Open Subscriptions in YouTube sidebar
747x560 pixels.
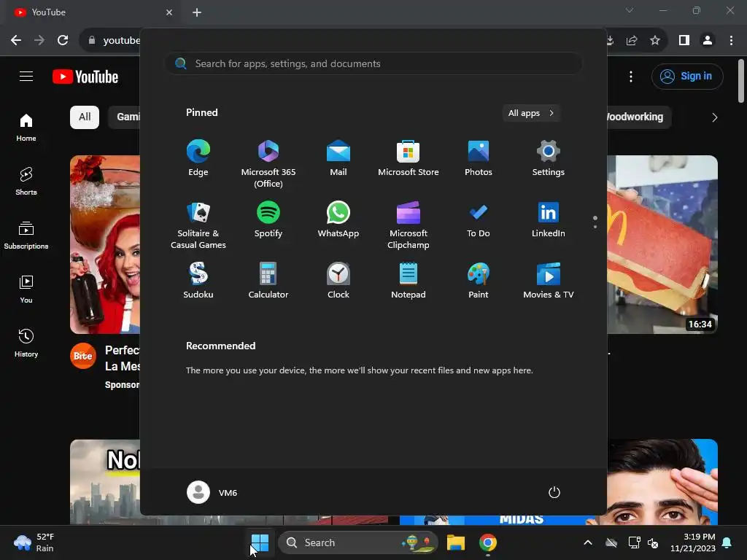pyautogui.click(x=26, y=236)
